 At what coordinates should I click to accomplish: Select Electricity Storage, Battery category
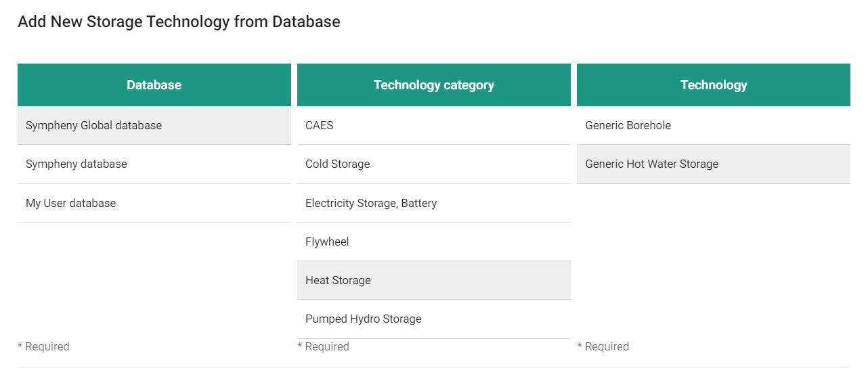point(371,203)
